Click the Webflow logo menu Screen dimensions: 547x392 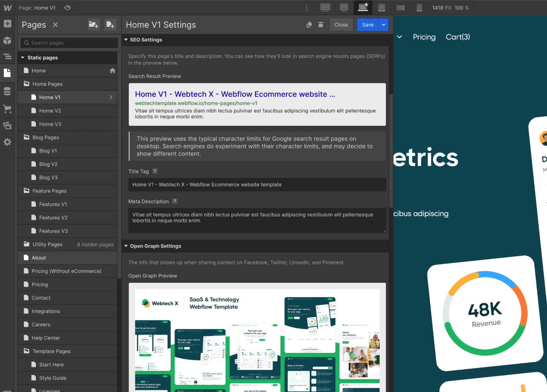point(8,7)
